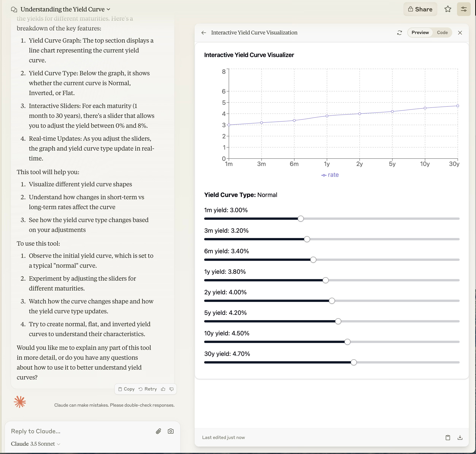Retry the assistant response
The height and width of the screenshot is (454, 476).
(x=148, y=389)
